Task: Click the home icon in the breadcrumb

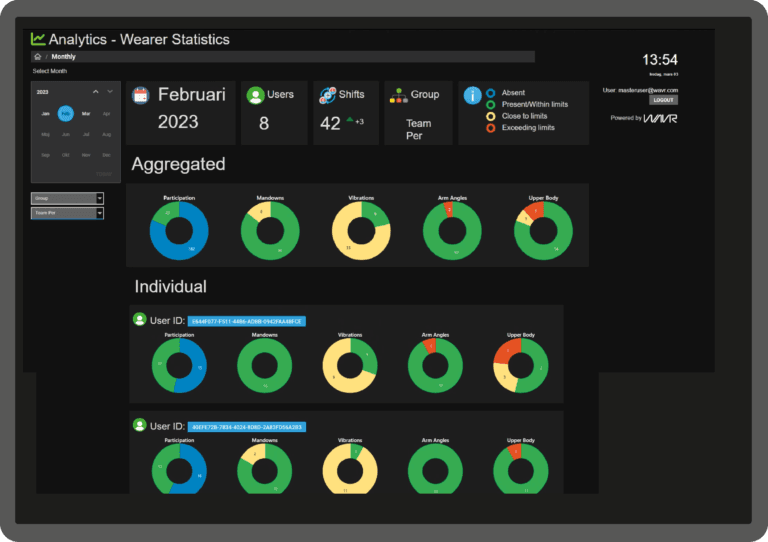Action: point(37,57)
